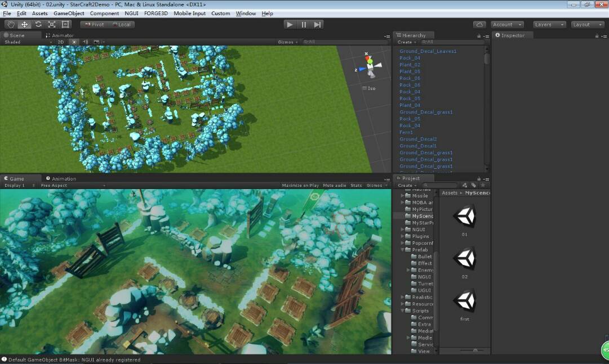
Task: Collapse the Prefab folder
Action: (402, 250)
